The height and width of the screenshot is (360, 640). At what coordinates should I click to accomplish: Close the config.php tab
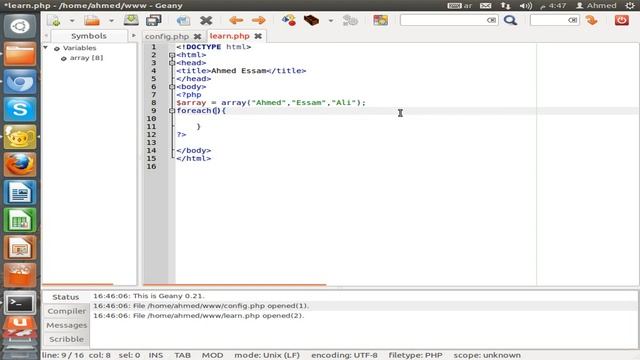coord(198,36)
